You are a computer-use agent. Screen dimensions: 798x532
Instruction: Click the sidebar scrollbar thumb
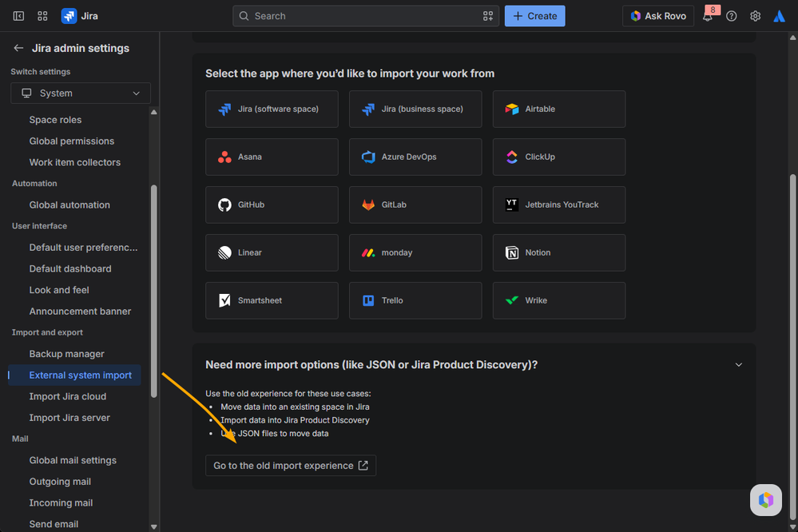153,292
